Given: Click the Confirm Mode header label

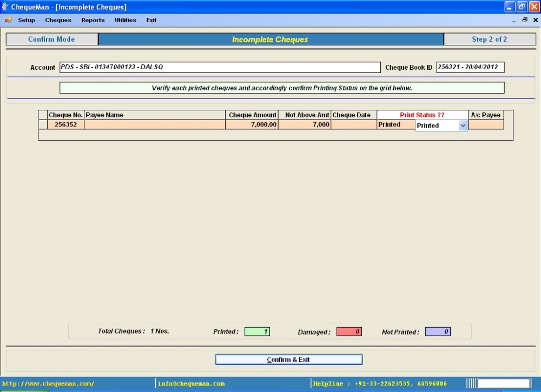Looking at the screenshot, I should (51, 39).
